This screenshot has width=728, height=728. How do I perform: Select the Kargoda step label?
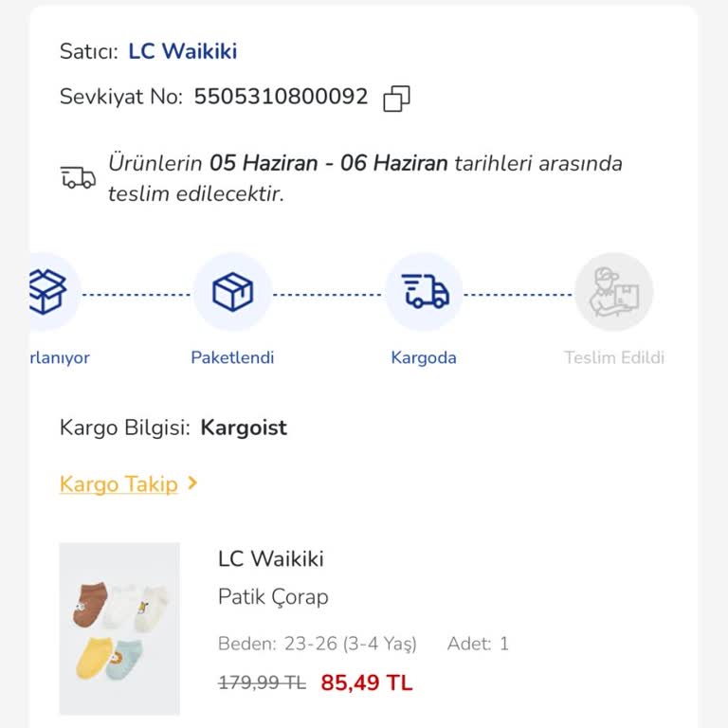pos(424,358)
